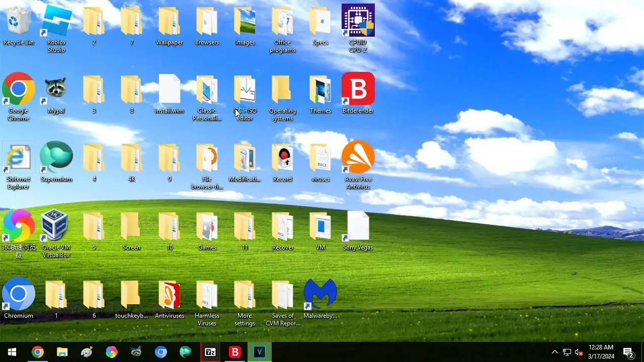
Task: Open Bitdefender from the taskbar
Action: coord(235,352)
